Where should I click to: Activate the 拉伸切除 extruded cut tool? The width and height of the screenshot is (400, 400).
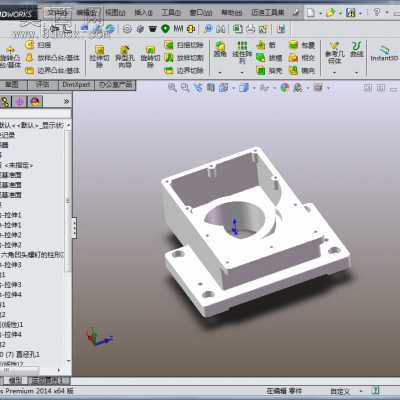99,56
